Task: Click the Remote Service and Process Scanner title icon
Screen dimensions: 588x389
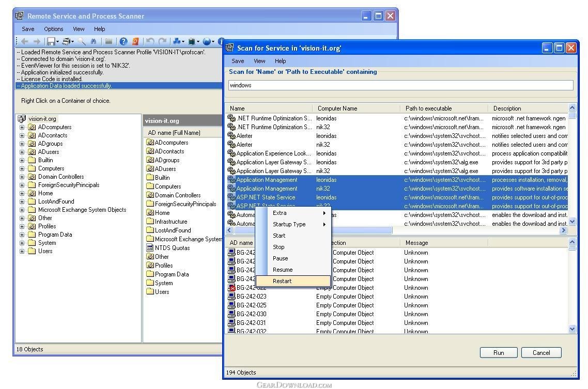Action: coord(20,15)
